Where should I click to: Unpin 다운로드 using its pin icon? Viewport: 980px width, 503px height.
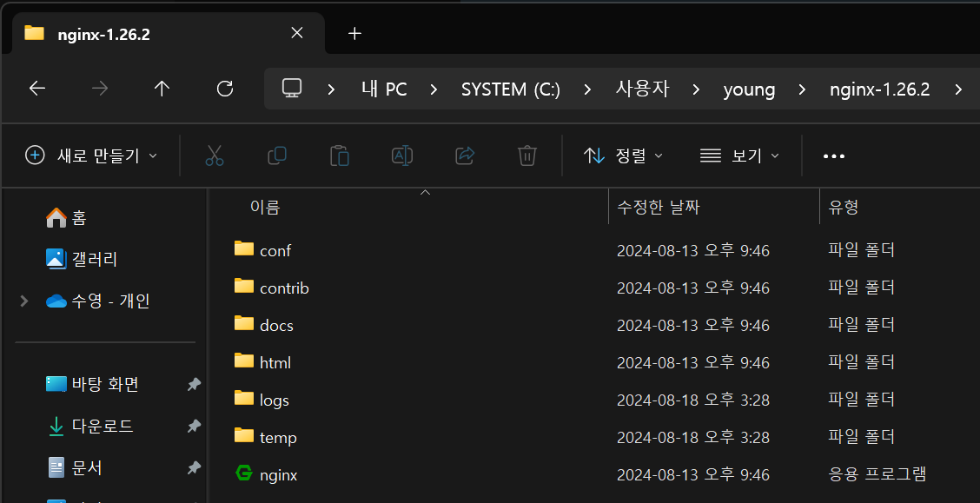coord(194,427)
